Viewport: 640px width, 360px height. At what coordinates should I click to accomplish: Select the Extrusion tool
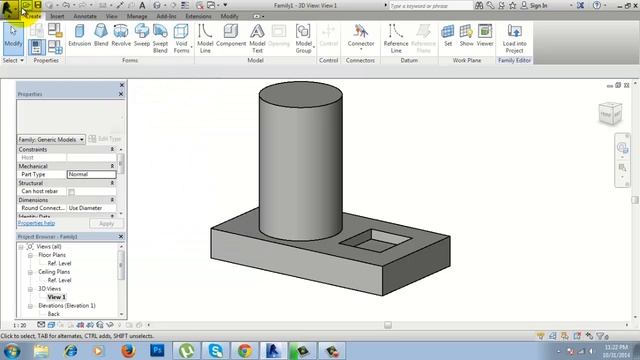(80, 35)
